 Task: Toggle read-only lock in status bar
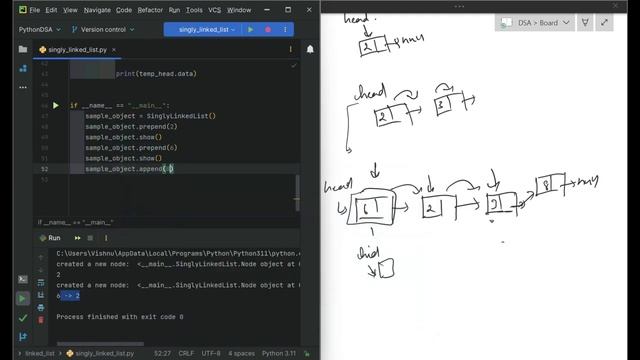click(x=307, y=353)
